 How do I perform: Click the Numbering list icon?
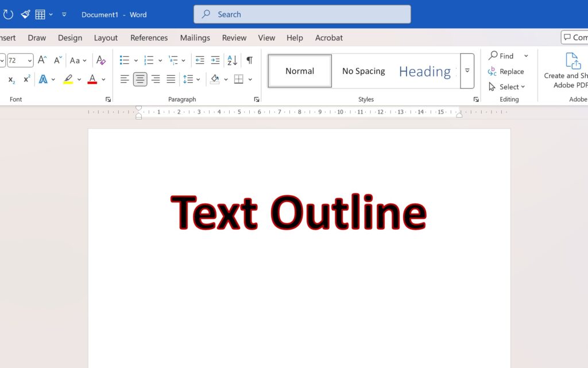coord(149,60)
